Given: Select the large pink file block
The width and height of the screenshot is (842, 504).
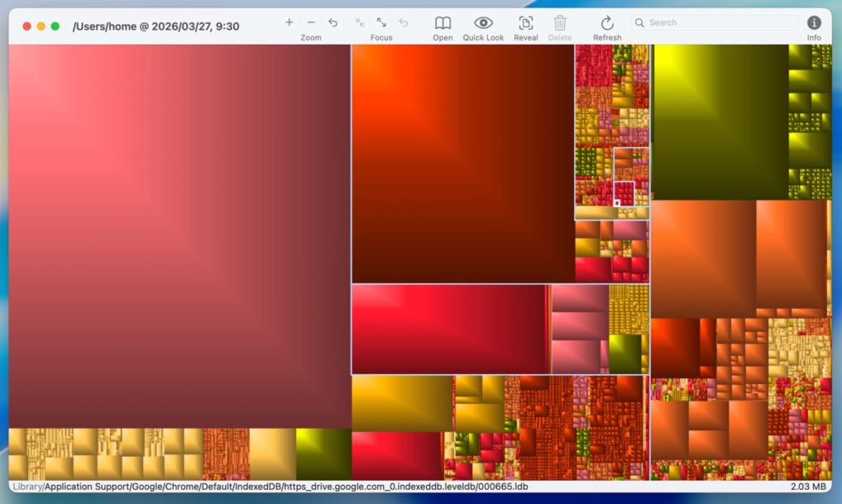Looking at the screenshot, I should [179, 235].
